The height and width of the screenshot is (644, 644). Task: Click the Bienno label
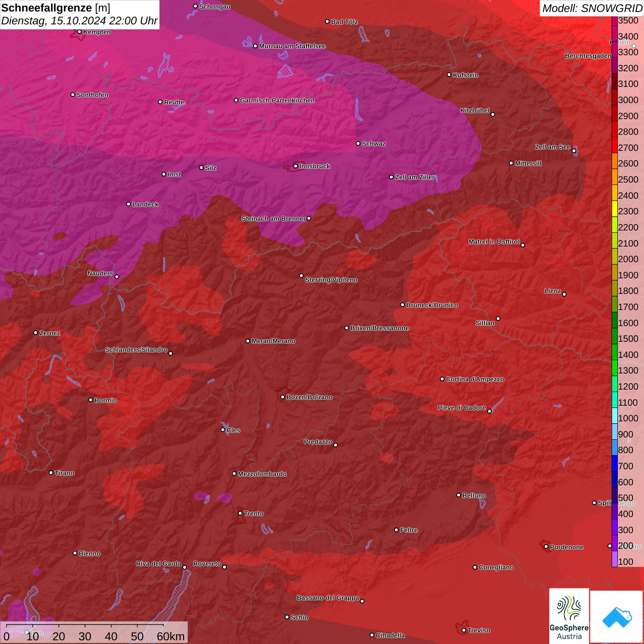[89, 553]
